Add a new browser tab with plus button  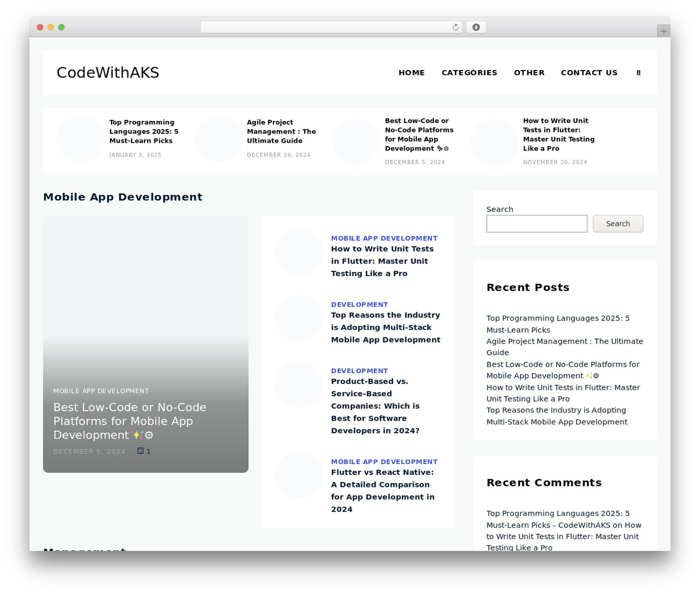663,31
